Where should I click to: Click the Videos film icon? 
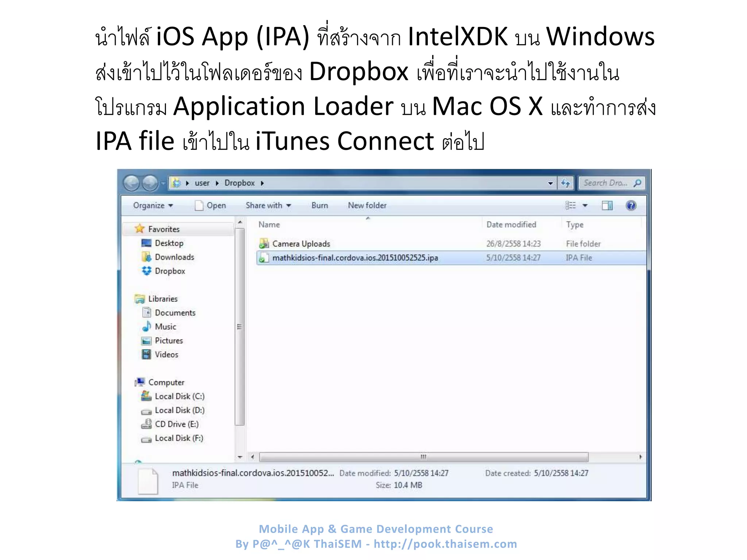146,354
